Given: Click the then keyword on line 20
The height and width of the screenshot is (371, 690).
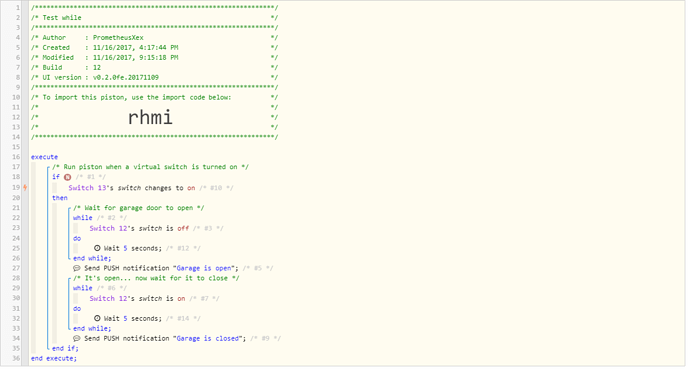Looking at the screenshot, I should pos(60,198).
